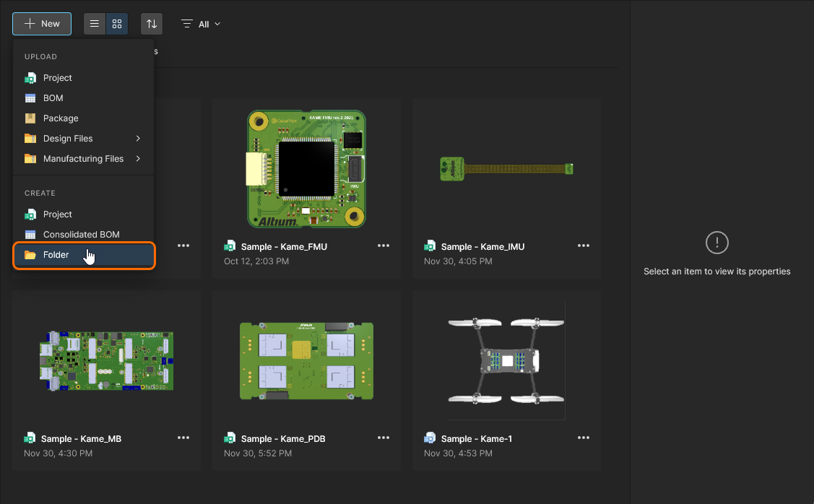814x504 pixels.
Task: Expand Design Files submenu arrow
Action: tap(138, 139)
